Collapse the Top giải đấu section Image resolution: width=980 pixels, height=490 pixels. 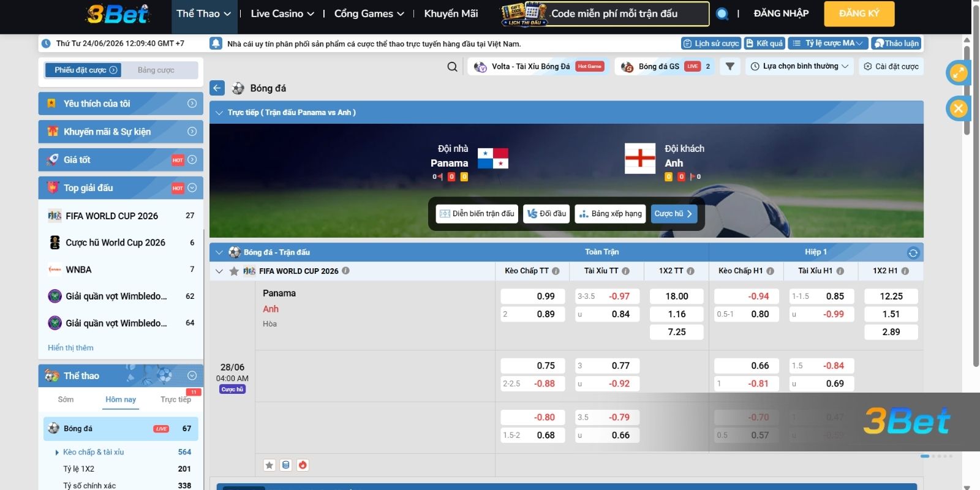click(x=121, y=188)
